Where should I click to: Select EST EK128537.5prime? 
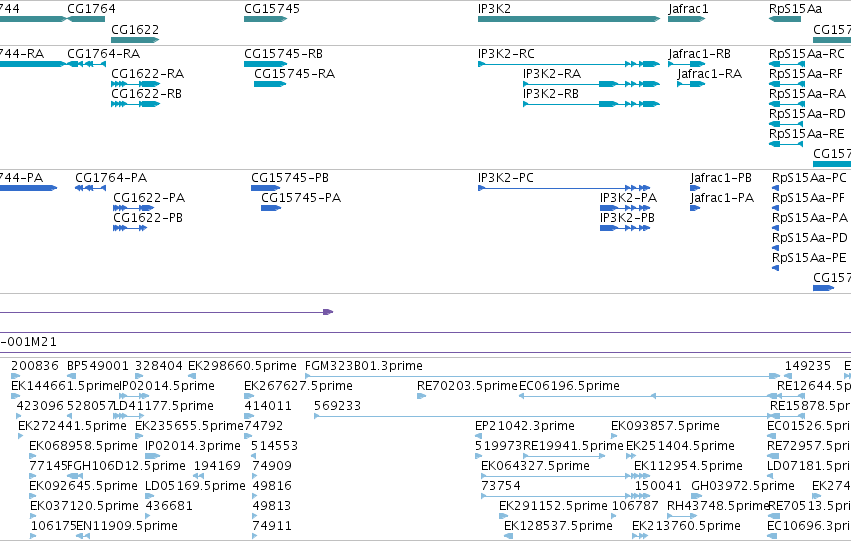[x=509, y=537]
